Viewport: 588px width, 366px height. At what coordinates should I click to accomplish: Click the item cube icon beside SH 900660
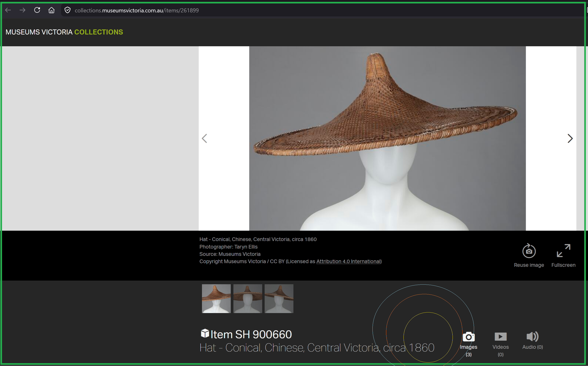(205, 333)
